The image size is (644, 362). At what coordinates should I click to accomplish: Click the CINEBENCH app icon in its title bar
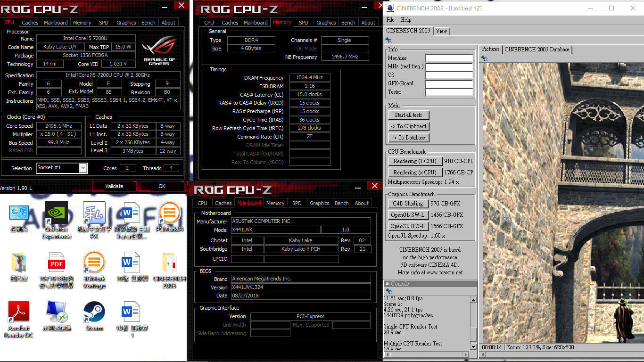391,8
